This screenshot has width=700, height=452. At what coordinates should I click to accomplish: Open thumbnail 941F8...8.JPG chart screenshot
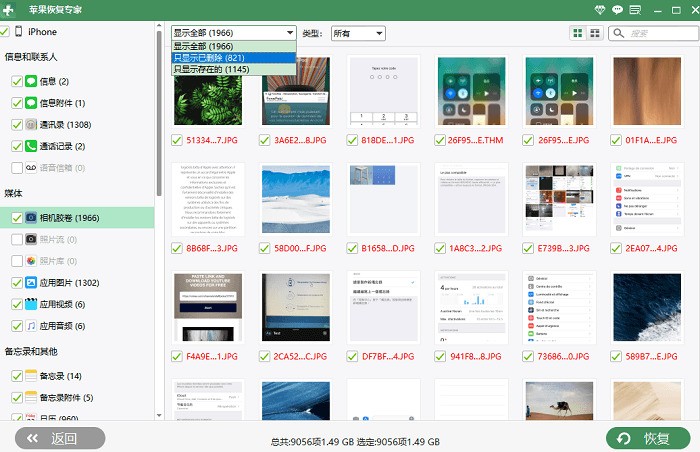(x=471, y=307)
